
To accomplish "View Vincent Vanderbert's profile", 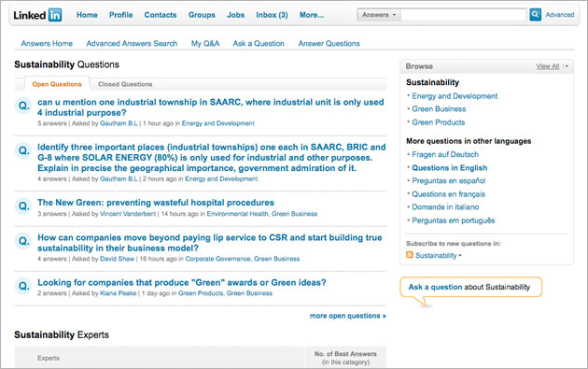I will click(x=128, y=214).
